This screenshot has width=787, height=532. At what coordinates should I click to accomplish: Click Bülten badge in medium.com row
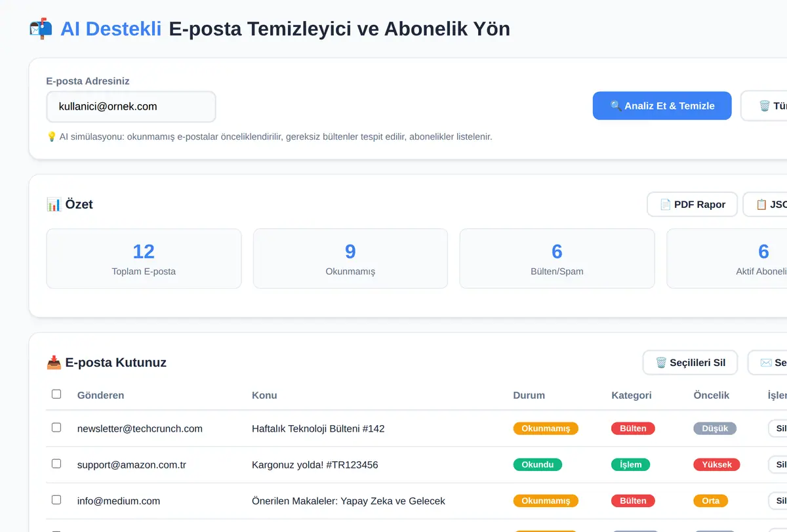[633, 501]
